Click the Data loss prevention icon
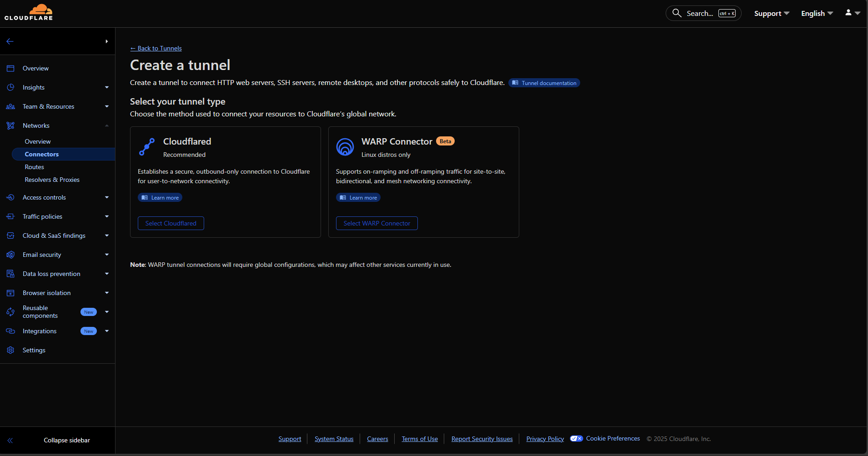 click(10, 274)
